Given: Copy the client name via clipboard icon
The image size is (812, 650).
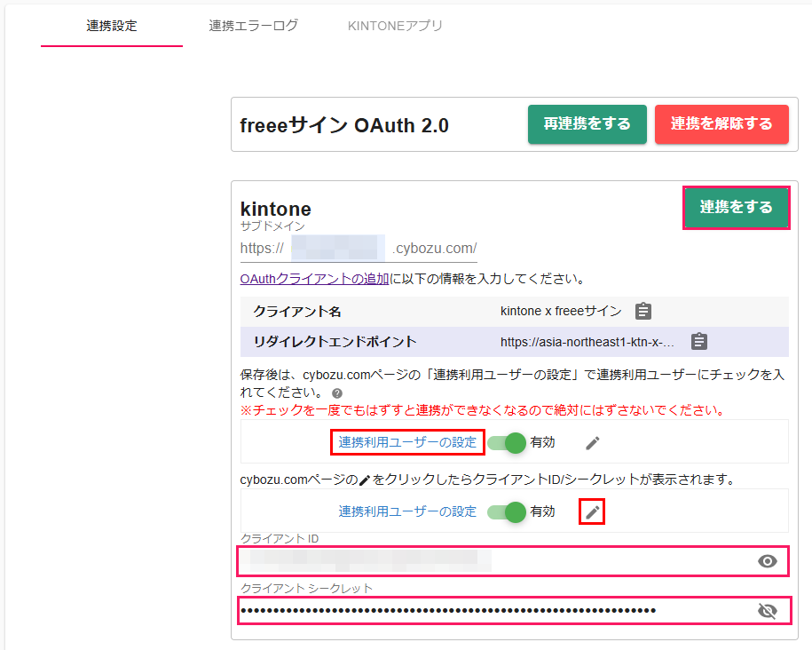Looking at the screenshot, I should click(643, 311).
